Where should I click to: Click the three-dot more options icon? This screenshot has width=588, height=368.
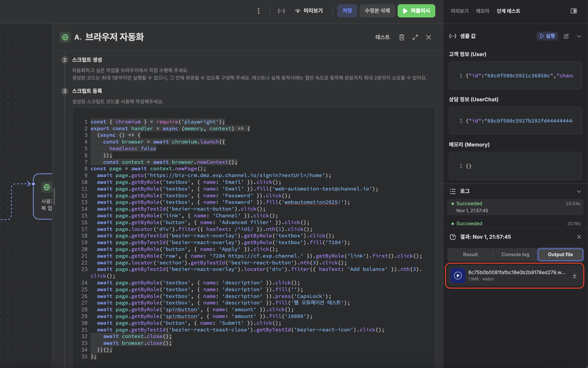click(258, 11)
